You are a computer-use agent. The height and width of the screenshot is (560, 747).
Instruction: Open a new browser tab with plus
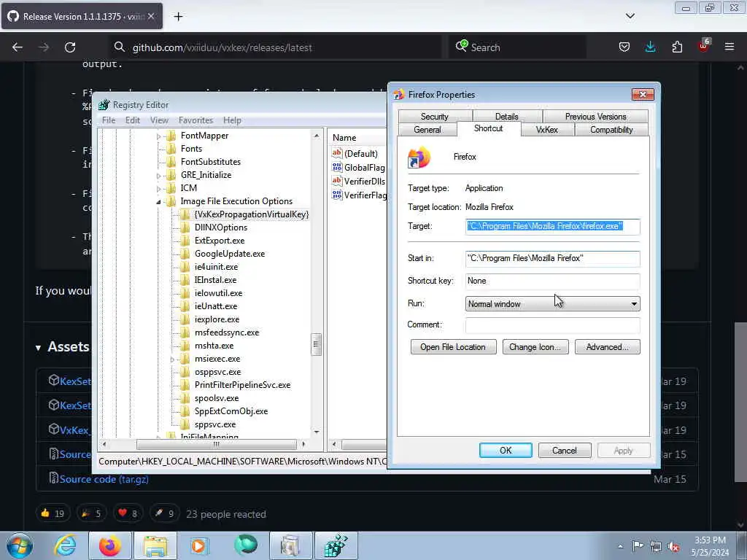point(178,17)
